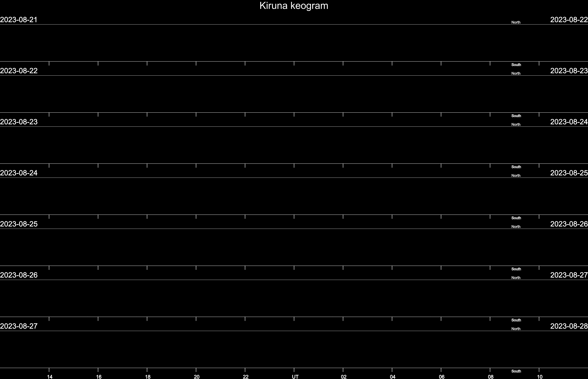
Task: Select the "06" hour label on time axis
Action: (442, 377)
